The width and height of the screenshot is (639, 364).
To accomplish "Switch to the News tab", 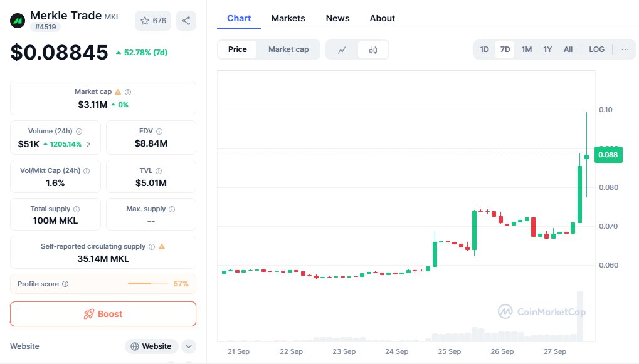I will point(337,18).
